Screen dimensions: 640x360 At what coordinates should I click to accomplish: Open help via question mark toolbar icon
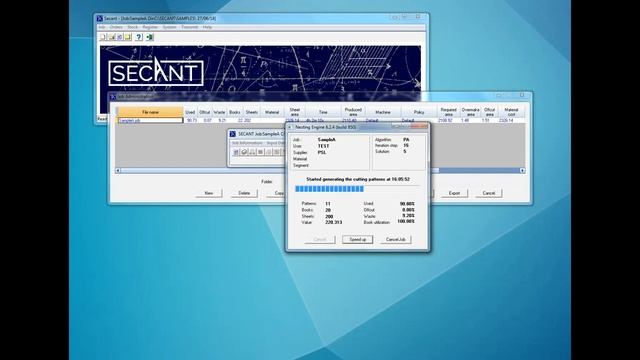[139, 37]
